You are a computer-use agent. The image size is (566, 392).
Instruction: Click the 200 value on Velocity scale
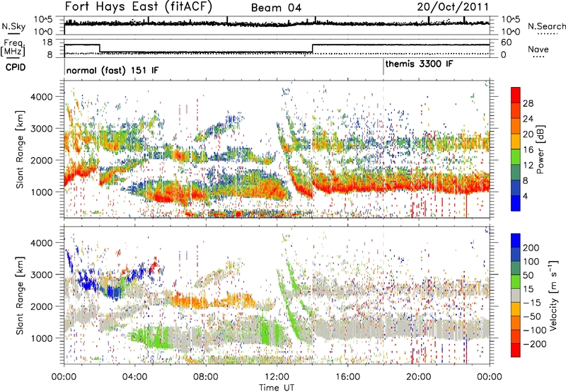pyautogui.click(x=531, y=248)
